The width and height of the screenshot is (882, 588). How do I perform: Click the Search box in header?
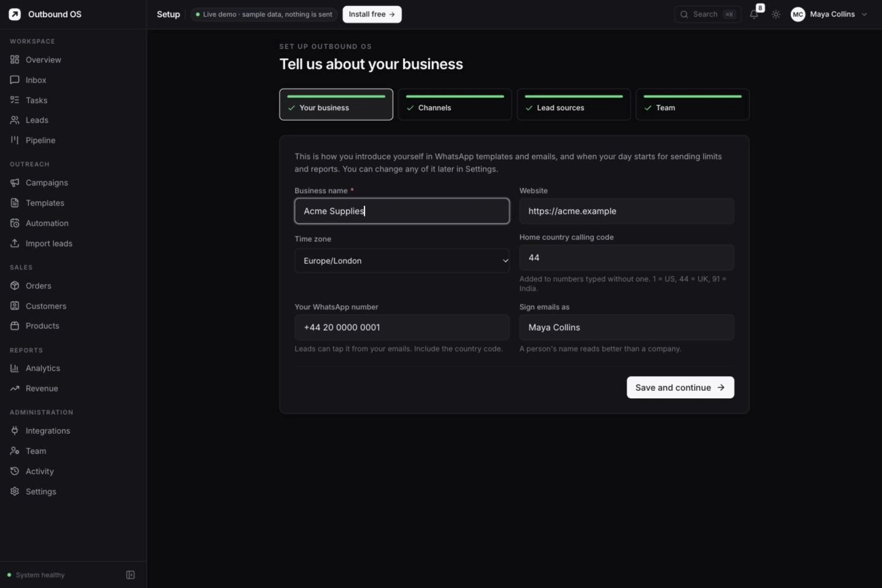tap(707, 14)
